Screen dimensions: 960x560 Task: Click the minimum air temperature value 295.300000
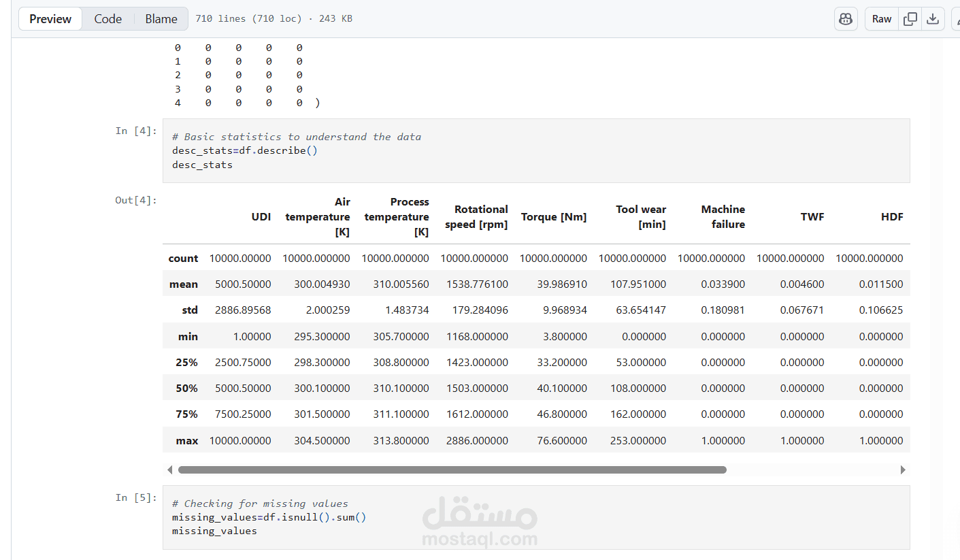coord(322,336)
